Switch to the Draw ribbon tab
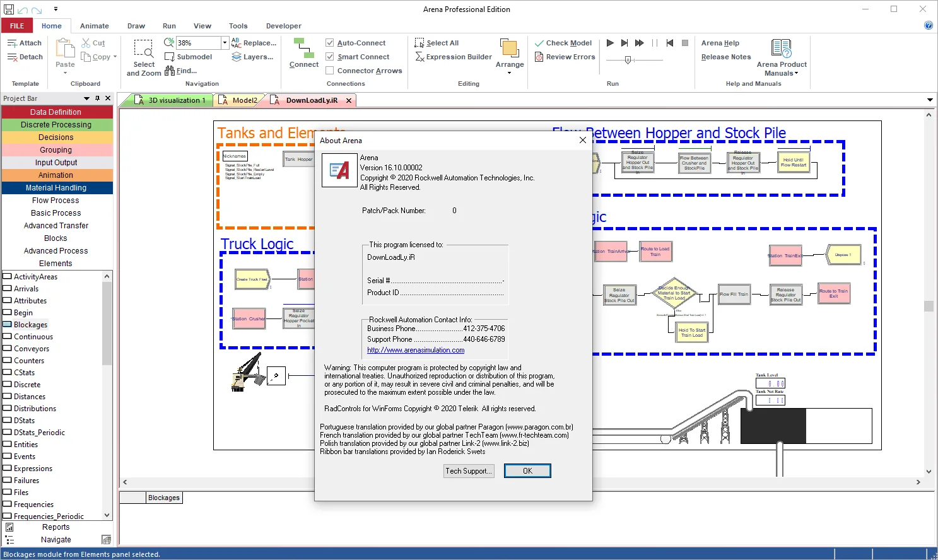 (x=136, y=26)
